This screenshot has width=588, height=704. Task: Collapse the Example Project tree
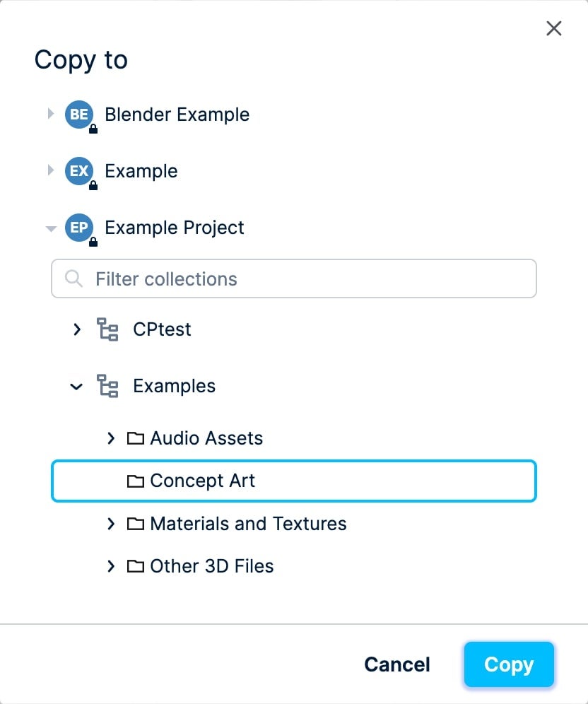[50, 228]
